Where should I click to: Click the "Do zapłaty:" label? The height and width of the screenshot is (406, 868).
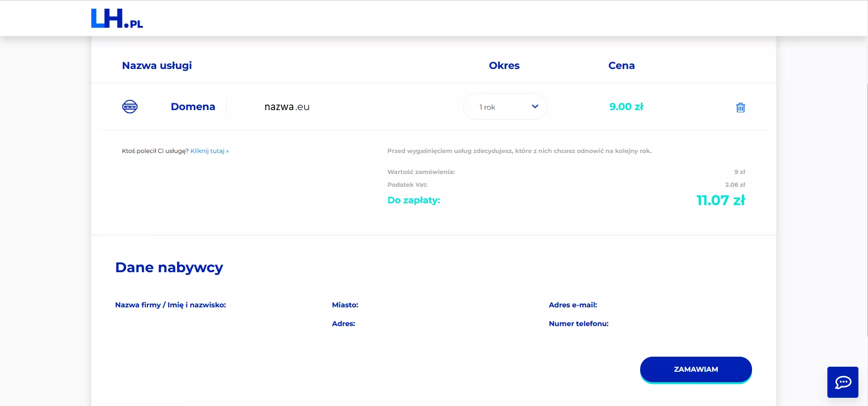(x=414, y=200)
